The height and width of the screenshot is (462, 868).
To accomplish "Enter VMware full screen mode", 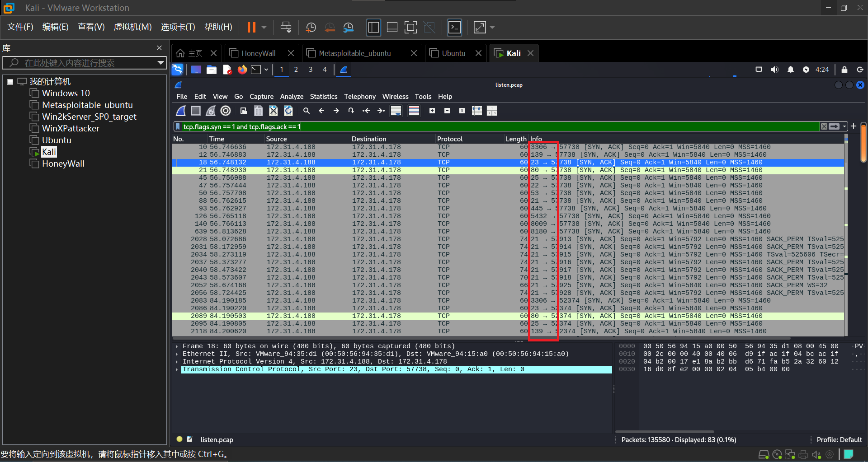I will (410, 28).
